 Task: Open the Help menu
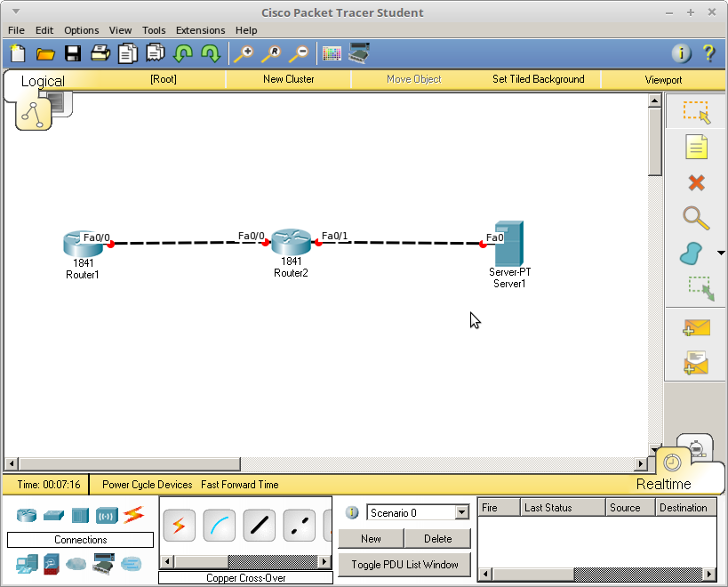[246, 30]
